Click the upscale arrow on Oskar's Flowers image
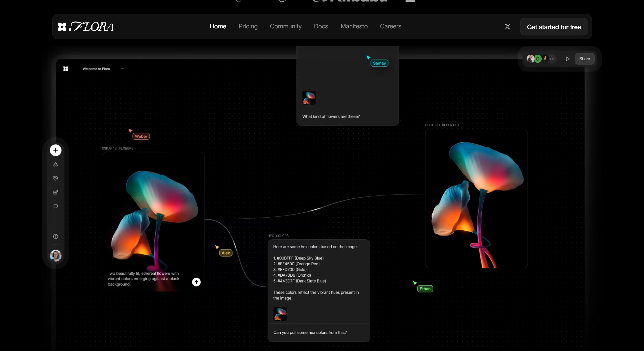Screen dimensions: 644x351 (196, 282)
